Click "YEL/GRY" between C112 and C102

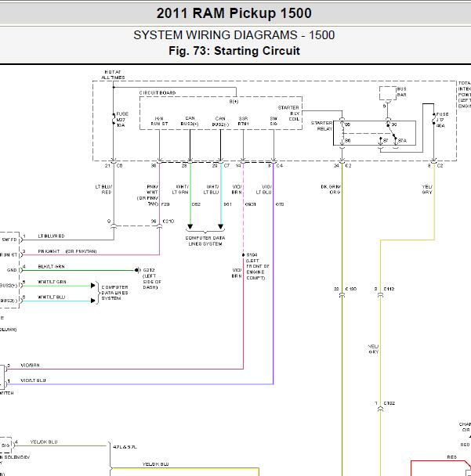[373, 349]
